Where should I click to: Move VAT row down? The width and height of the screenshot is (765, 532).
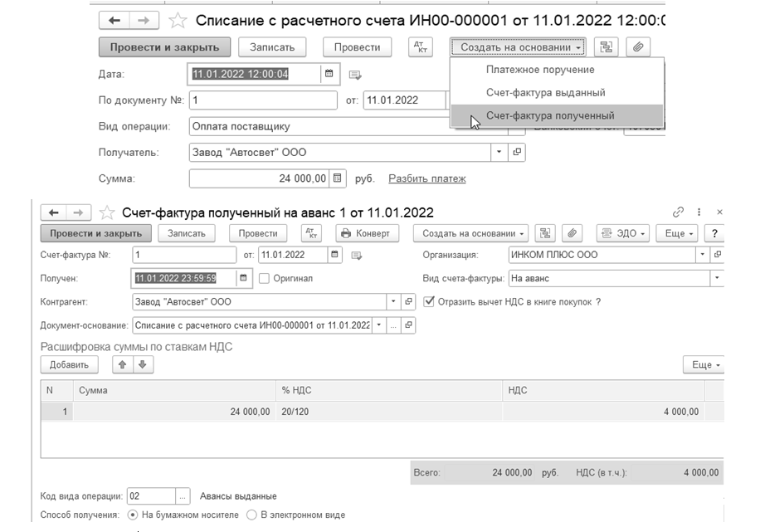tap(143, 364)
